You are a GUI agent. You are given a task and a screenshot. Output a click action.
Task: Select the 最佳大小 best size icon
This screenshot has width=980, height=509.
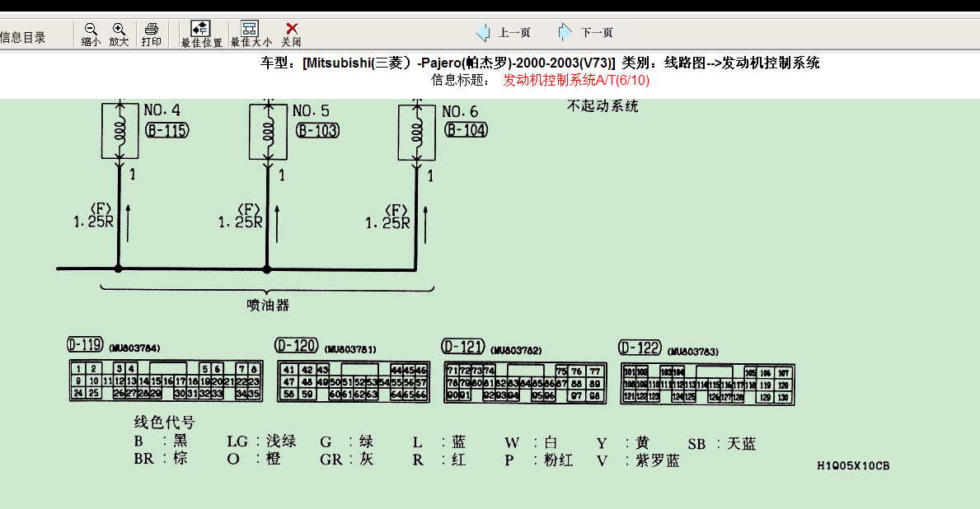(x=251, y=35)
